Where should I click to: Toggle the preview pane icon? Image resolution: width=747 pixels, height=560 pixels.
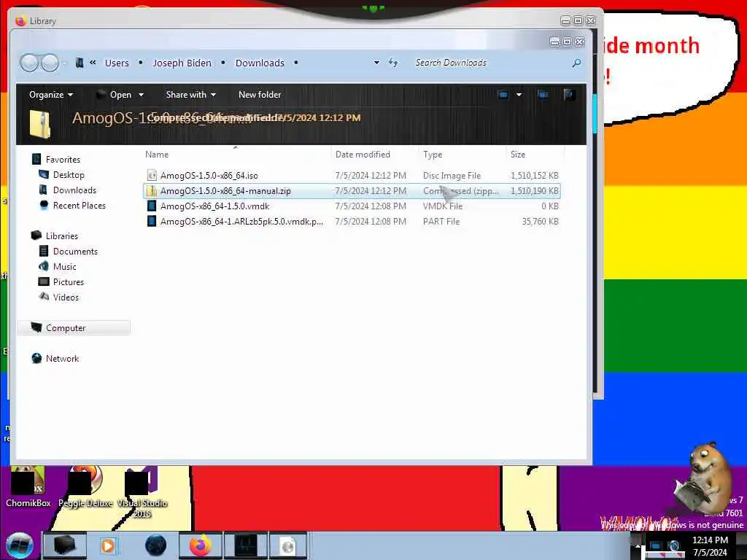(543, 95)
